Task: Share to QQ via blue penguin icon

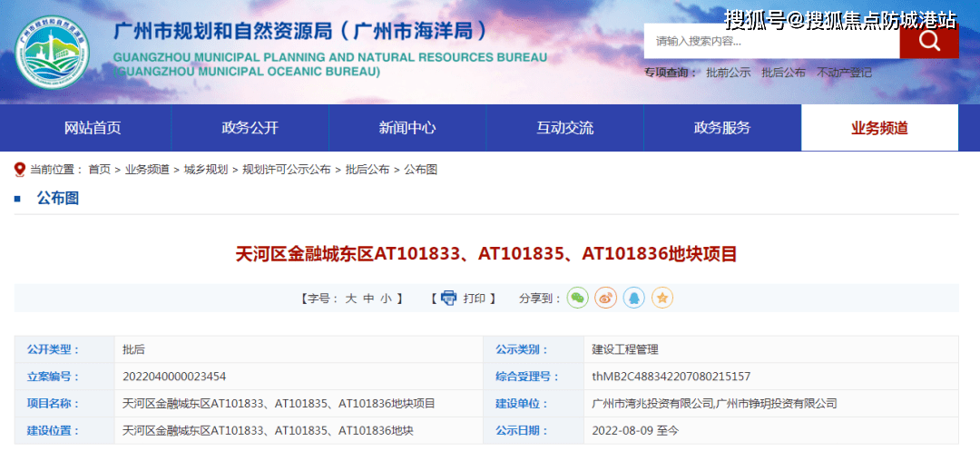Action: click(x=633, y=298)
